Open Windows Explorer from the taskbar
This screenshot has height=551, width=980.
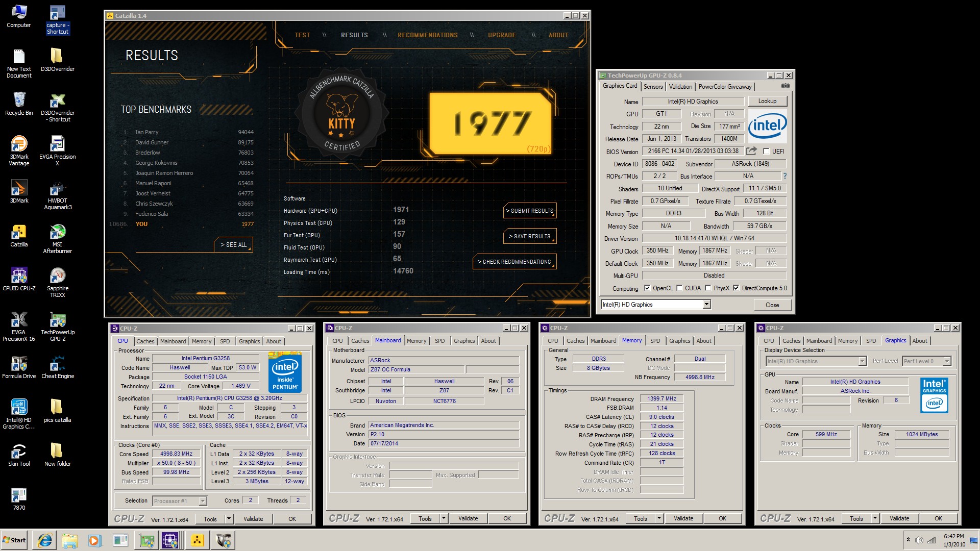[x=70, y=540]
